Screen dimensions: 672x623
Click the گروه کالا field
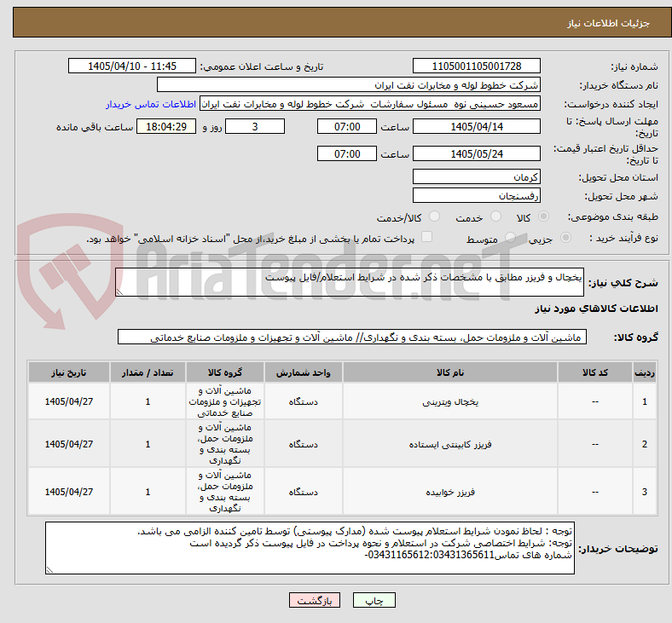352,337
